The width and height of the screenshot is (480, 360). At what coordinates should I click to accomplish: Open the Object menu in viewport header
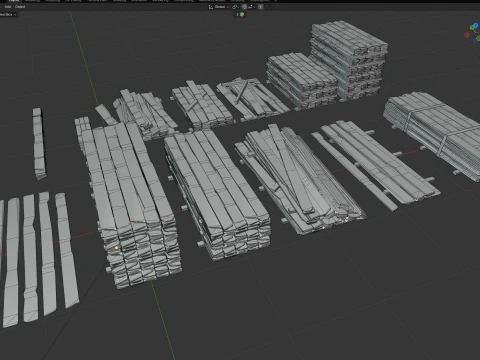coord(20,7)
